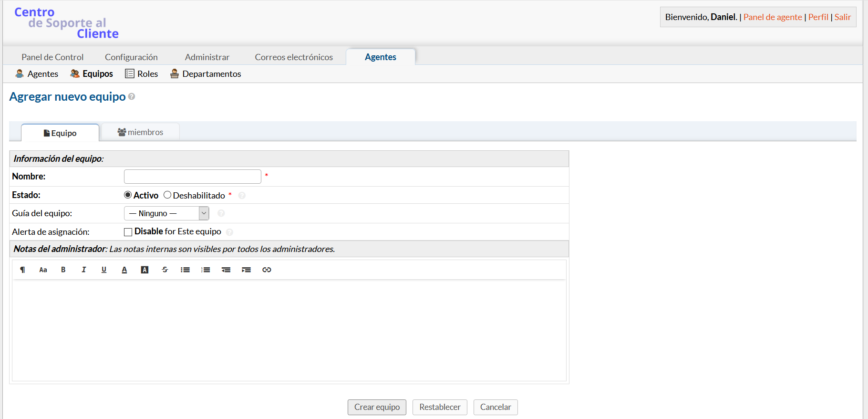This screenshot has width=868, height=419.
Task: Select the Activo radio button
Action: [x=128, y=195]
